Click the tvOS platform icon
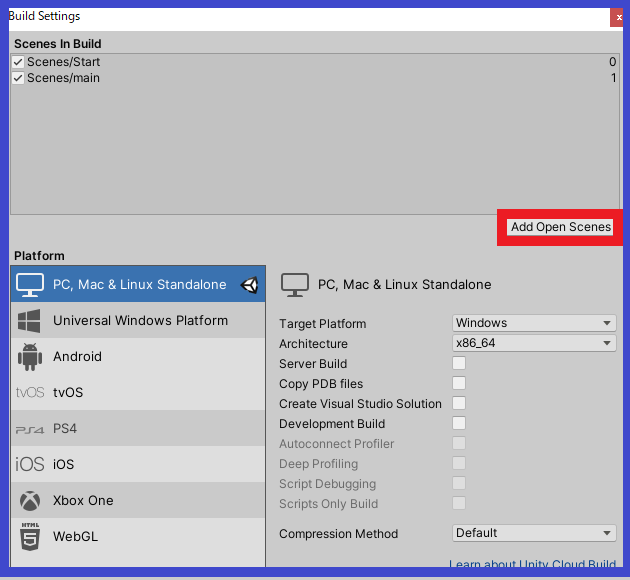This screenshot has width=630, height=580. pos(30,392)
